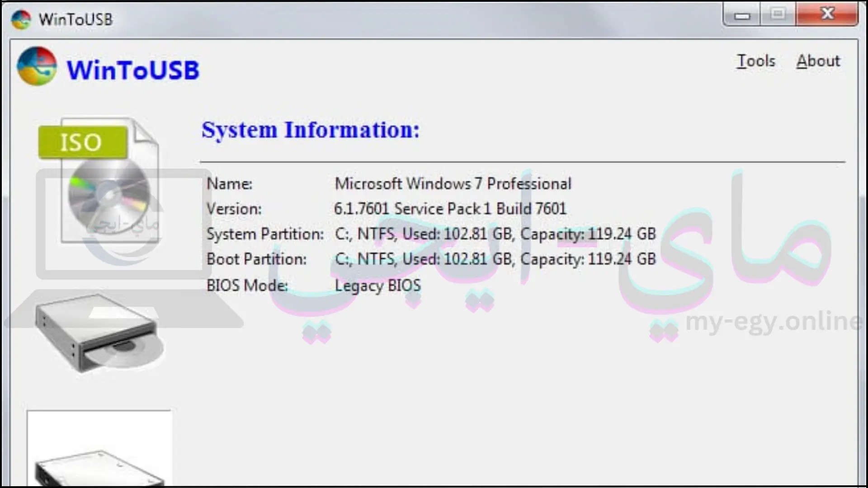Image resolution: width=868 pixels, height=488 pixels.
Task: Click the 'System Partition:' label
Action: 265,234
